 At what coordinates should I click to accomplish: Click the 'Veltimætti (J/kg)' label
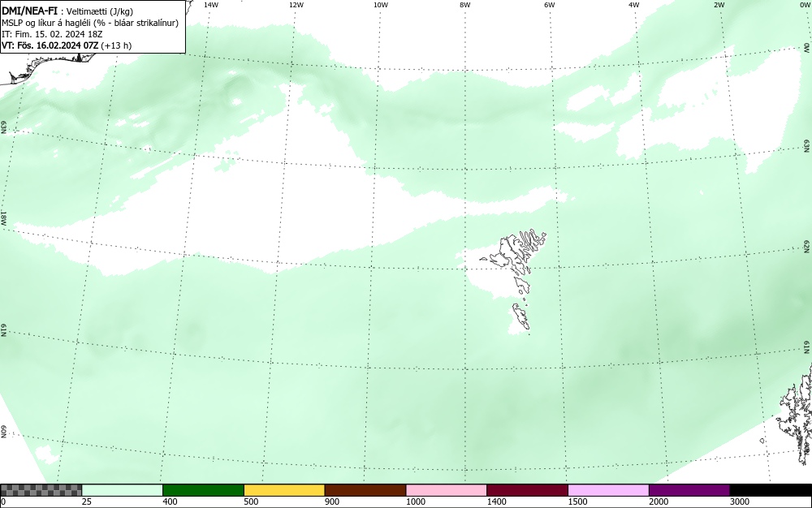(x=100, y=11)
